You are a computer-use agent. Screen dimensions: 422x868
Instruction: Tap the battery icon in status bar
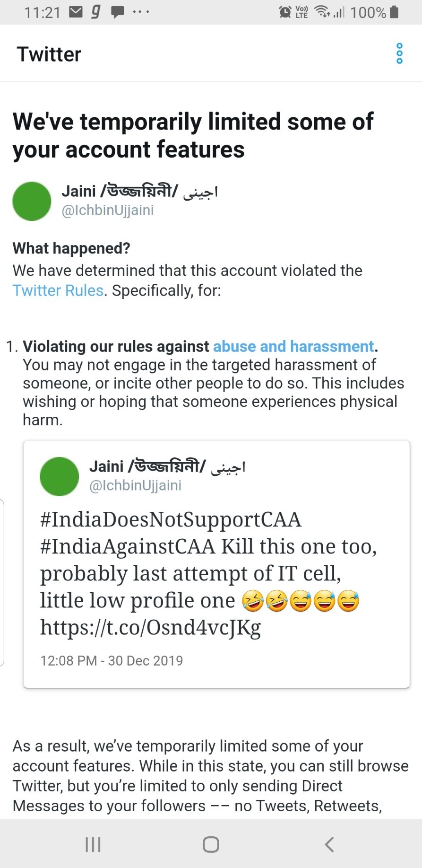(x=394, y=12)
